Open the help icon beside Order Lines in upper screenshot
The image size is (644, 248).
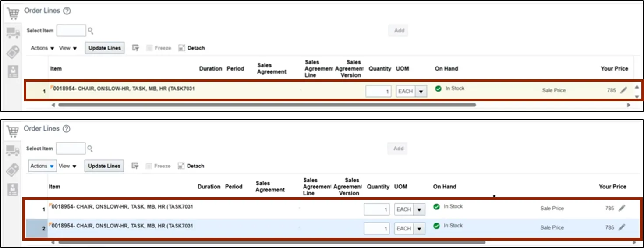[67, 11]
